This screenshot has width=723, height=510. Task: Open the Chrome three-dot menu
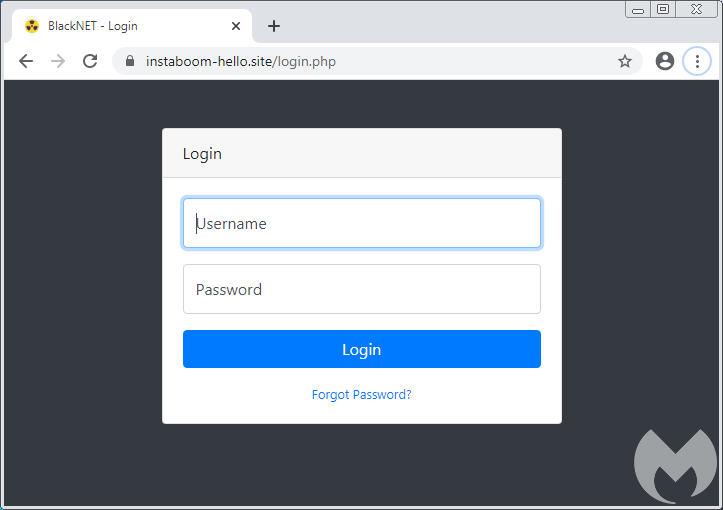pos(697,61)
